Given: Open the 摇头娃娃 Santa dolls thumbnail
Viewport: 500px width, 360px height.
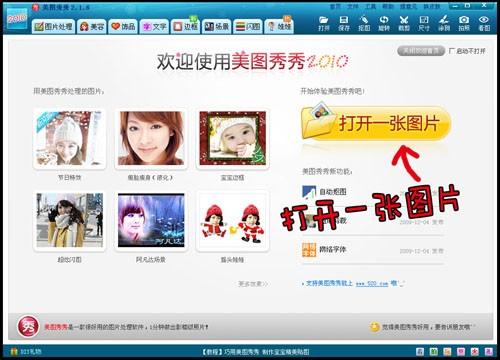Looking at the screenshot, I should [232, 220].
